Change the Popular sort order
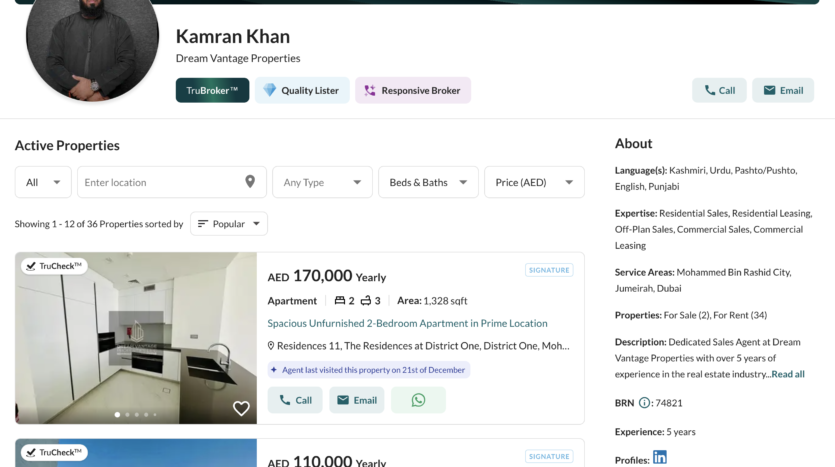The image size is (835, 467). pos(229,224)
